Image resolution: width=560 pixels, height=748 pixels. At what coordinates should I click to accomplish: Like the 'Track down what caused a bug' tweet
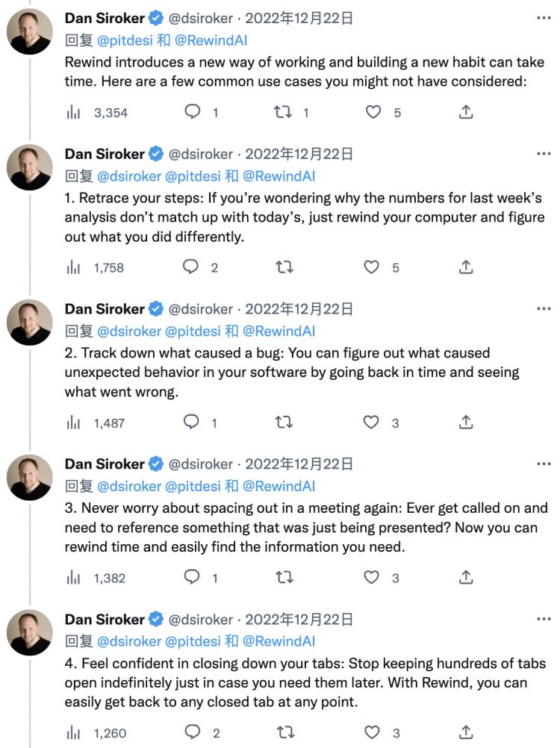pos(371,423)
